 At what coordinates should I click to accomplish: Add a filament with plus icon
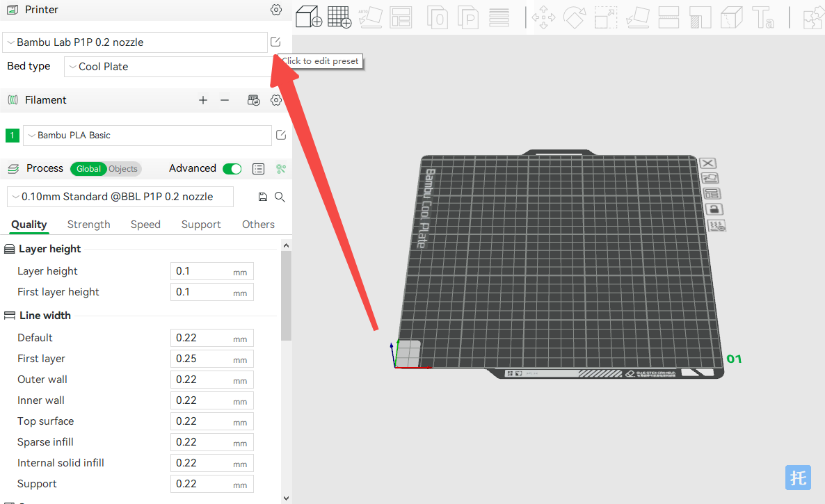pyautogui.click(x=203, y=100)
